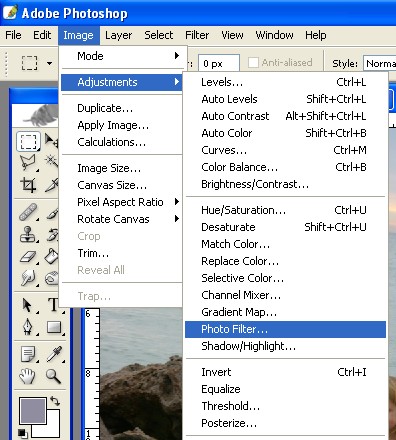Choose Gradient Map adjustment

point(285,312)
